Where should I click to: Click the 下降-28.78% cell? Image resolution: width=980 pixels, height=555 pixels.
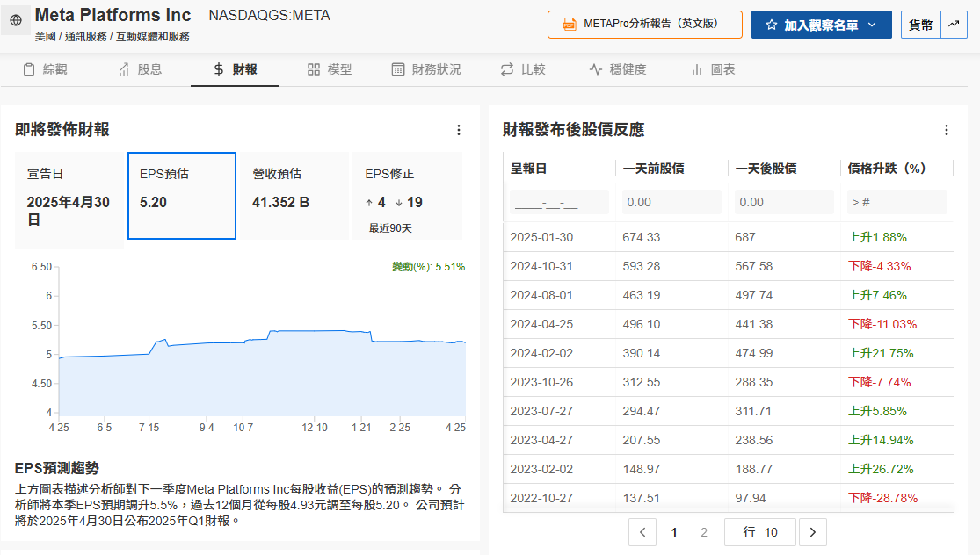pos(882,498)
